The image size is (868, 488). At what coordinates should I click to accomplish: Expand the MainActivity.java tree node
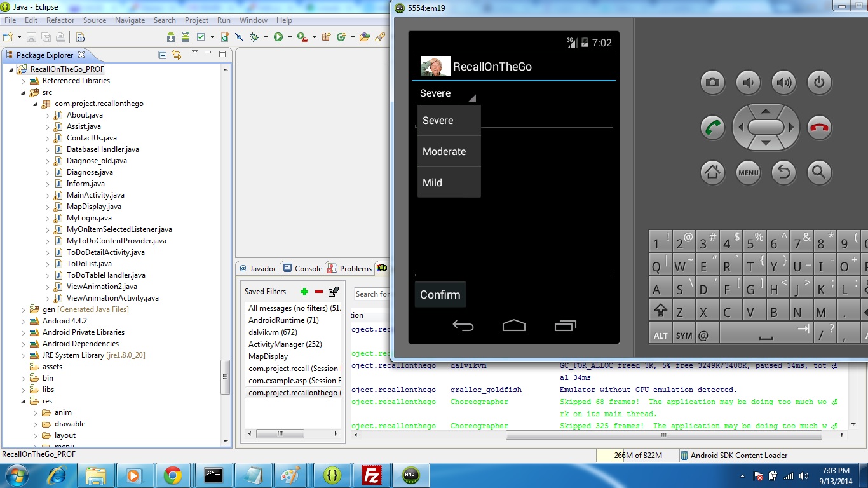47,196
